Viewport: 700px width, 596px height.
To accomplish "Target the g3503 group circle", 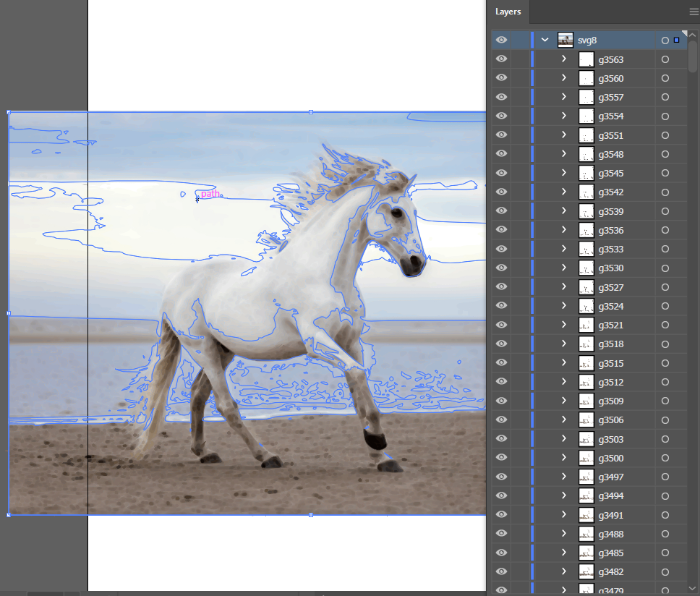I will point(665,439).
